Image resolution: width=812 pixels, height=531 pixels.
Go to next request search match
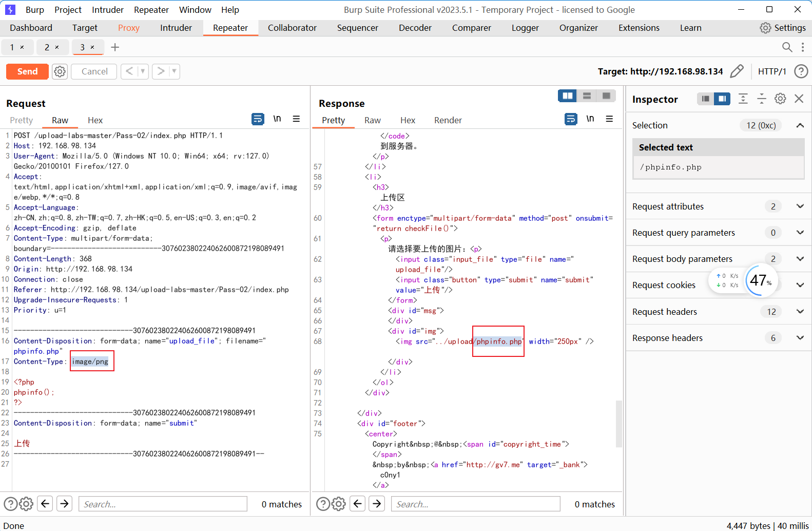[x=65, y=504]
